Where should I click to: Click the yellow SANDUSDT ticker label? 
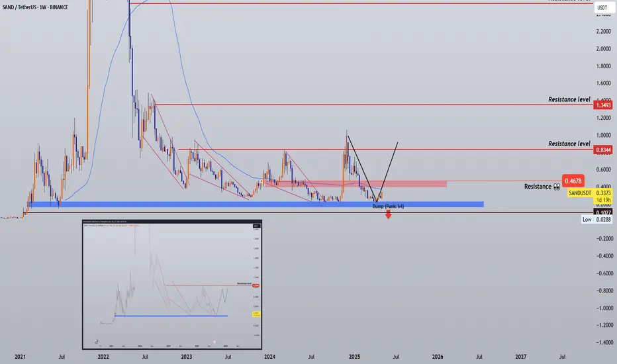pos(580,193)
